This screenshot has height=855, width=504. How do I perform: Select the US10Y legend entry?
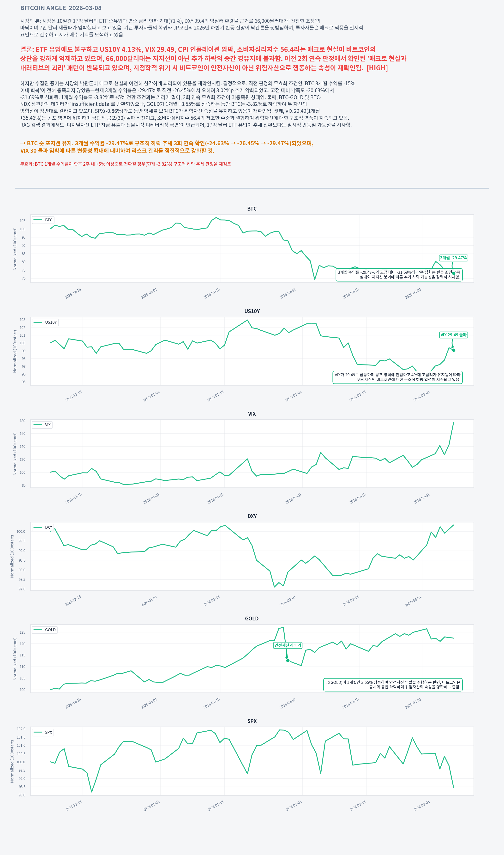pyautogui.click(x=46, y=322)
